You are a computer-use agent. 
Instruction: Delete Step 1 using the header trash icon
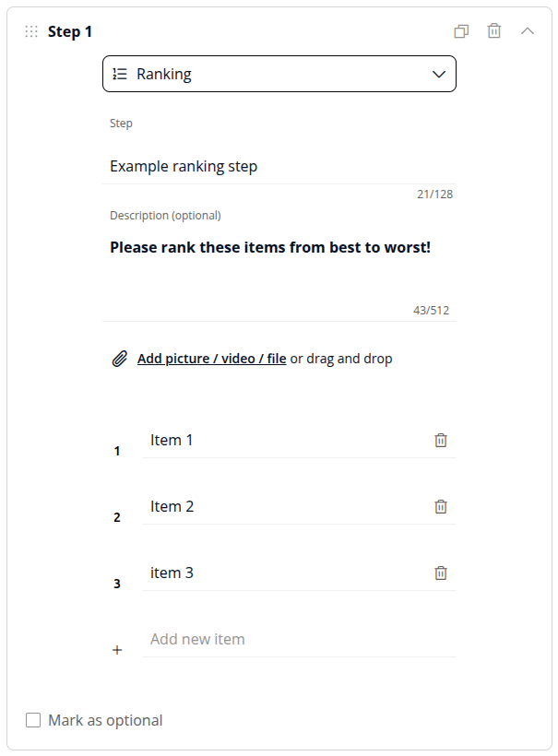(494, 31)
